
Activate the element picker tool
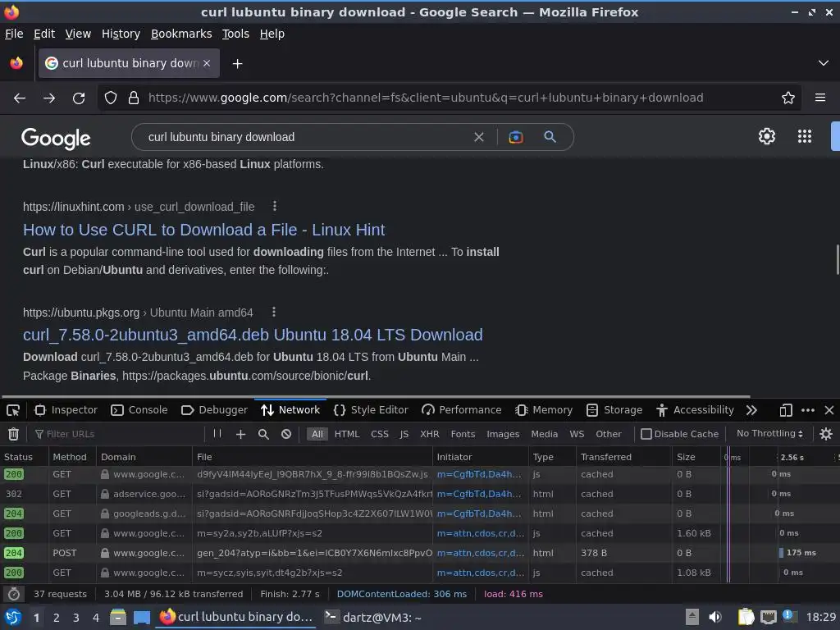tap(13, 410)
